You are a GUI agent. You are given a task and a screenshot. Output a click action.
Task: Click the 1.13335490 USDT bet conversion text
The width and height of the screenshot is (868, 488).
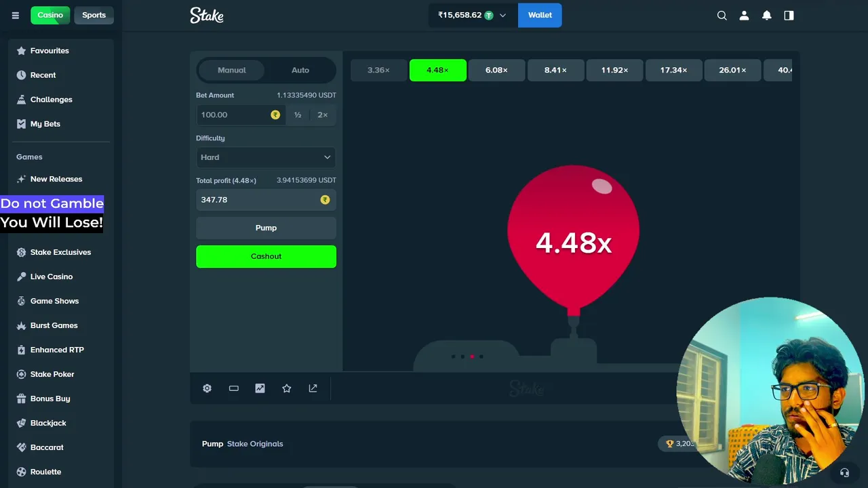306,96
